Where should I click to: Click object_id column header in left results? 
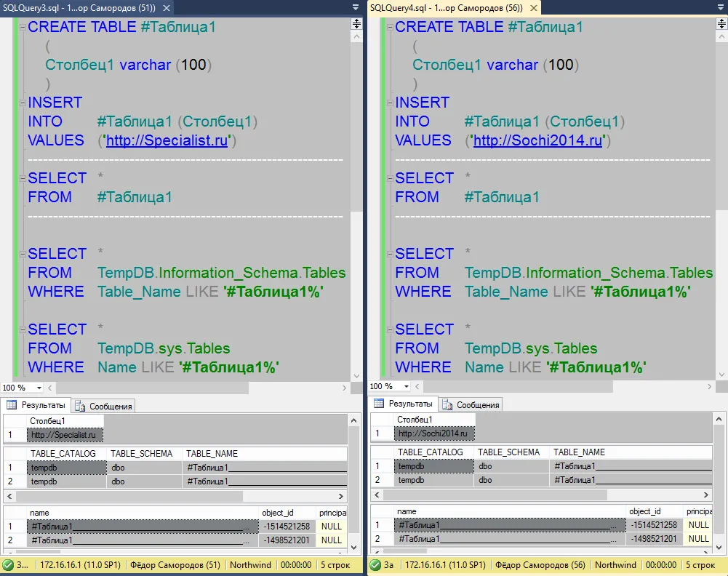pyautogui.click(x=287, y=513)
